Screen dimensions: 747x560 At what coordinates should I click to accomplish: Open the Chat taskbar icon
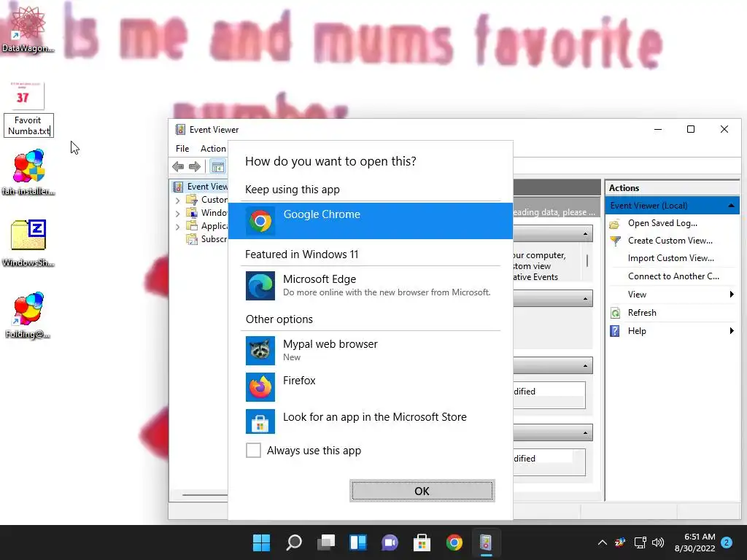point(390,542)
